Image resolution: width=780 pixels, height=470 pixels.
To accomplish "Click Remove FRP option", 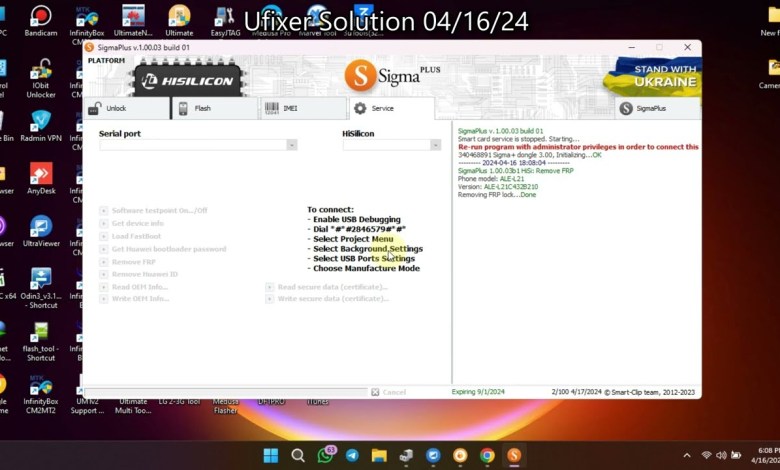I will point(128,262).
